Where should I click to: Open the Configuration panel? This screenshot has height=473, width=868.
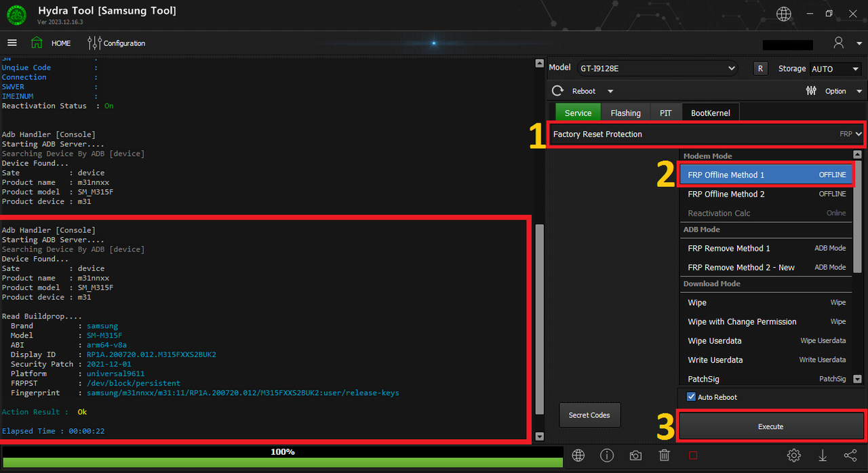pyautogui.click(x=117, y=43)
